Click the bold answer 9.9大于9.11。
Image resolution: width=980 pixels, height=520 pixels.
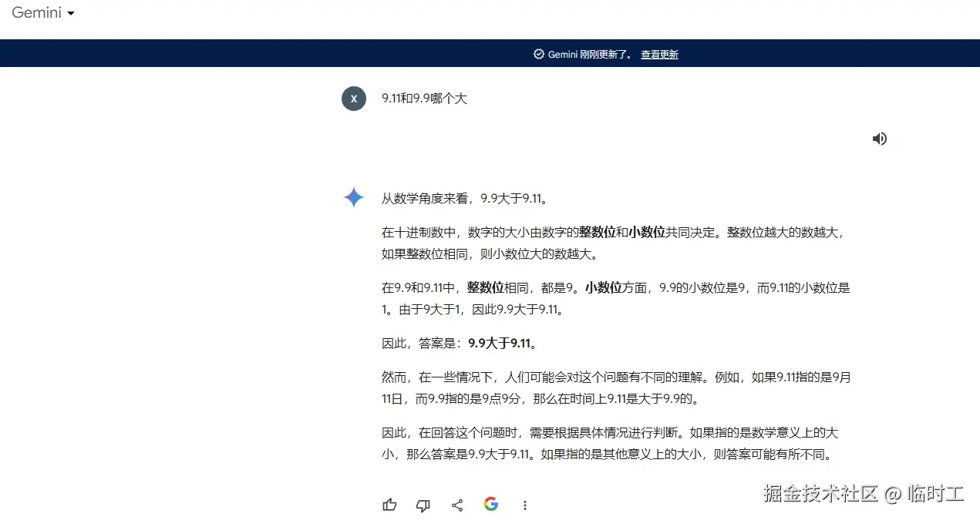tap(503, 344)
